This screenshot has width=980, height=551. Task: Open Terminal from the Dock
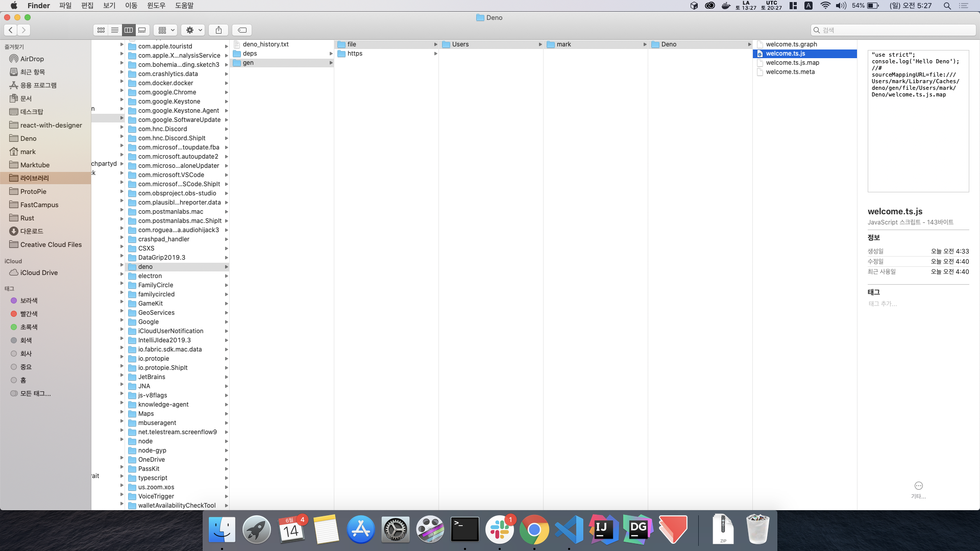(x=464, y=530)
